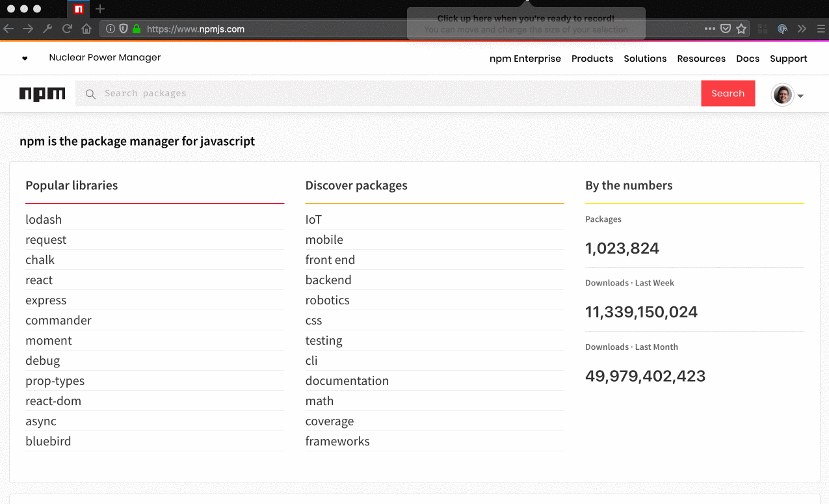Browse the mobile packages category
Screen dimensions: 829x504
coord(324,240)
